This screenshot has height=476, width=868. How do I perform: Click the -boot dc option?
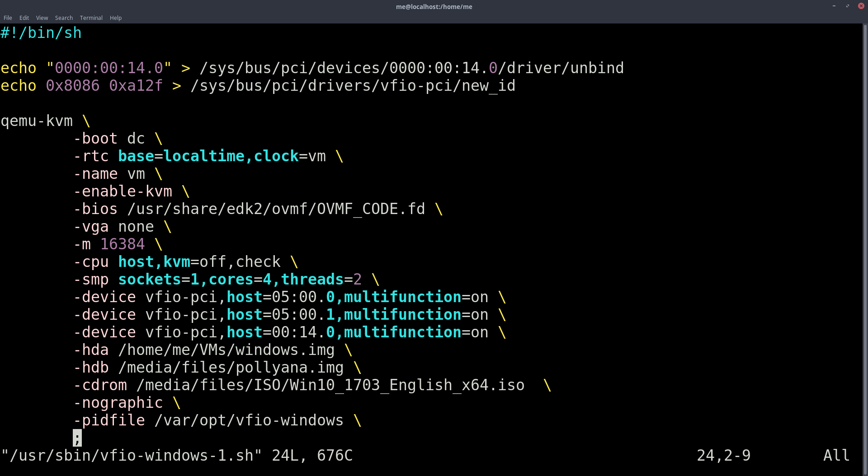click(x=109, y=139)
